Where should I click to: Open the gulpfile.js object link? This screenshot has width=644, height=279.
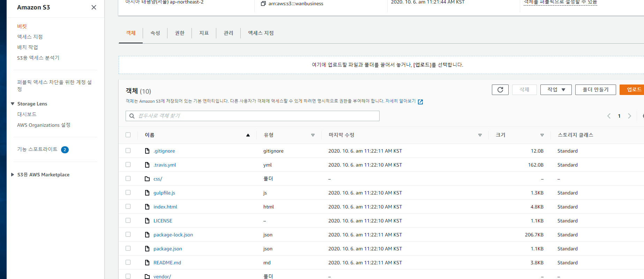coord(164,193)
